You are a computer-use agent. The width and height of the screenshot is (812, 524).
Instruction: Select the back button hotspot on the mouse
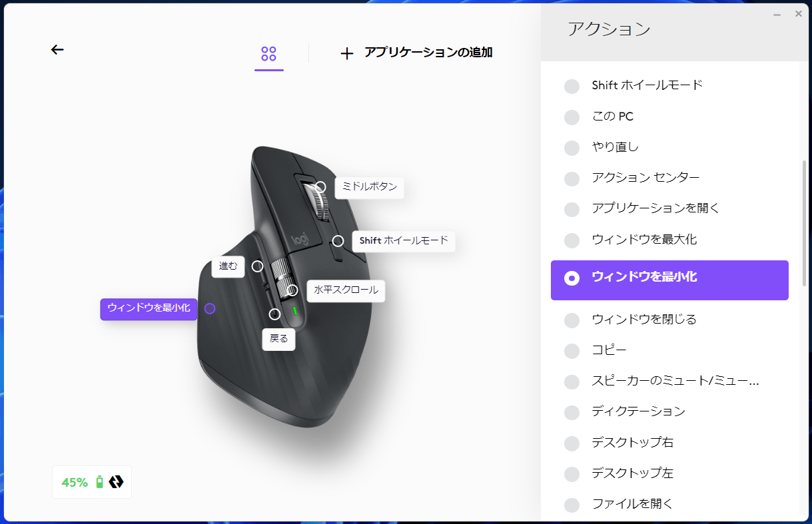point(275,314)
